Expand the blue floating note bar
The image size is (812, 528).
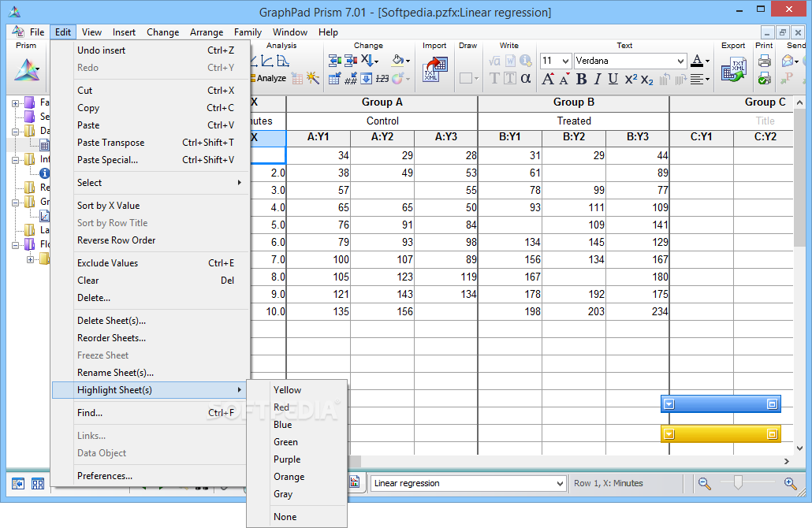pyautogui.click(x=772, y=404)
